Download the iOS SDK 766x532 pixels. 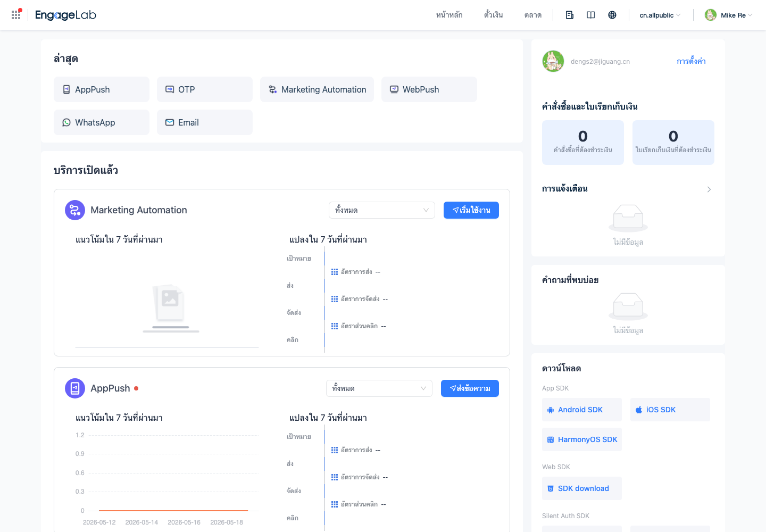(x=670, y=410)
